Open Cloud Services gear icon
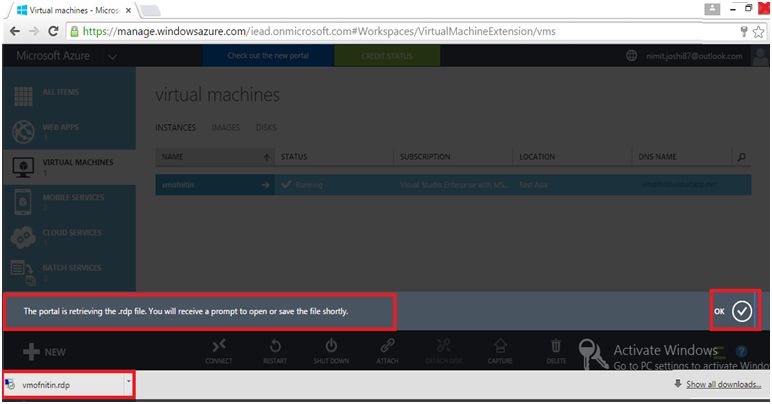The height and width of the screenshot is (404, 772). point(23,237)
